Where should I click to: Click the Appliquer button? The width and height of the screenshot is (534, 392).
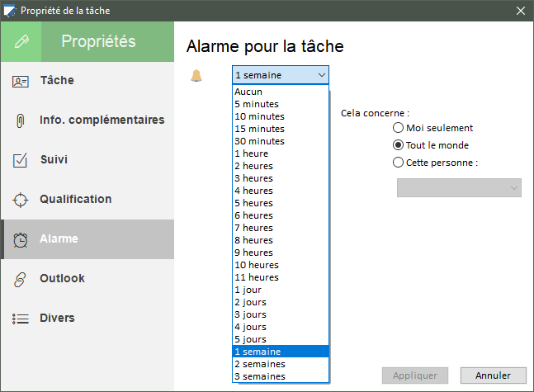pyautogui.click(x=415, y=375)
